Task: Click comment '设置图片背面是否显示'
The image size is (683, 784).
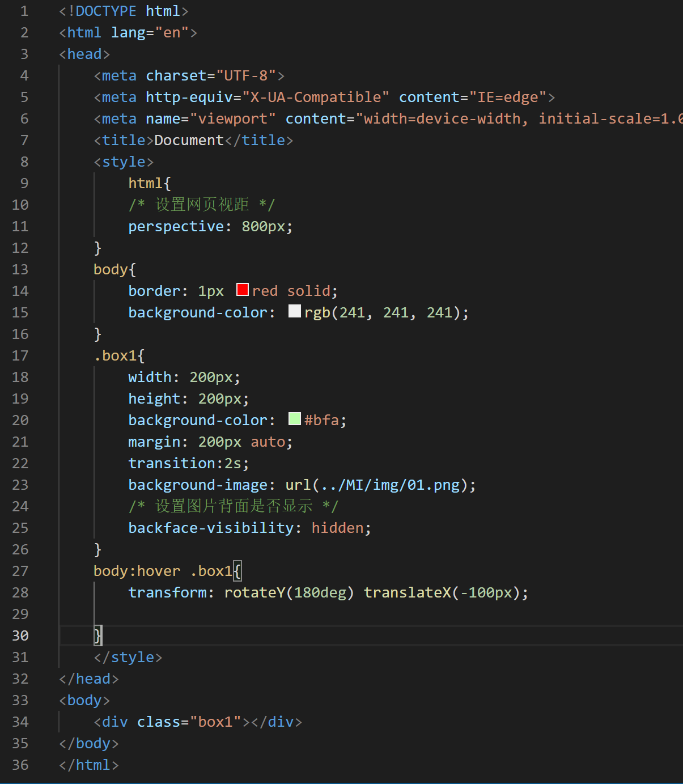Action: [x=234, y=506]
